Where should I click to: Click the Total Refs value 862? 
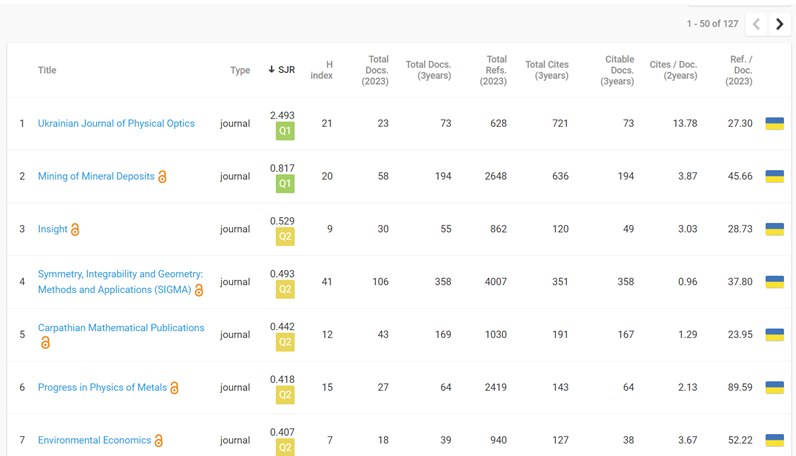499,229
